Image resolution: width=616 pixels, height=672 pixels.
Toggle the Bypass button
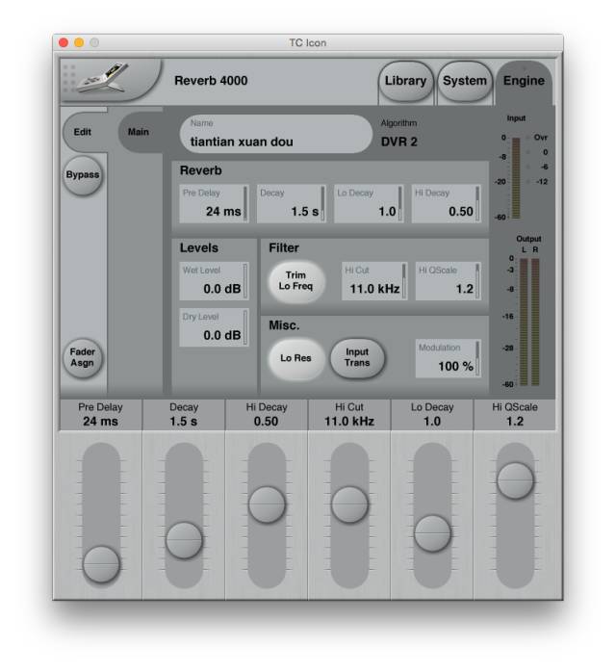tap(83, 175)
